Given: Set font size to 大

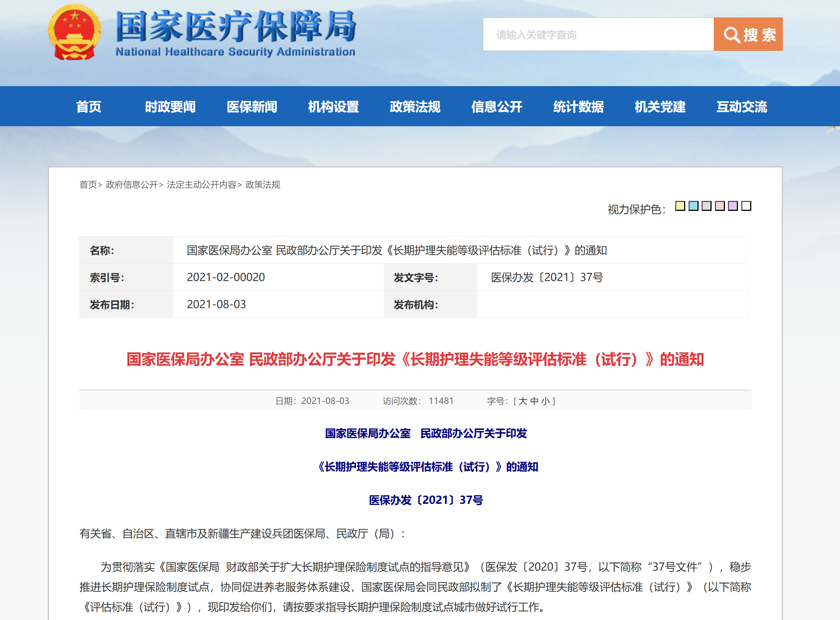Looking at the screenshot, I should coord(523,401).
